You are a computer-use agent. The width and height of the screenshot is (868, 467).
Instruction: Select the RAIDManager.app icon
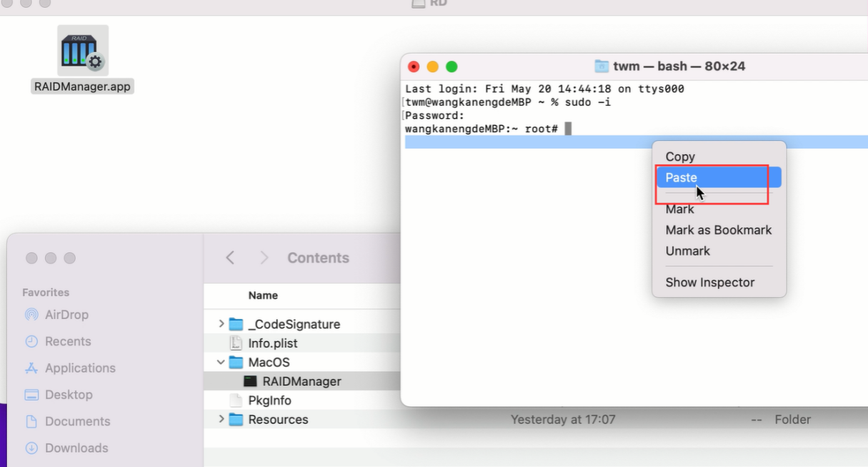pyautogui.click(x=83, y=51)
